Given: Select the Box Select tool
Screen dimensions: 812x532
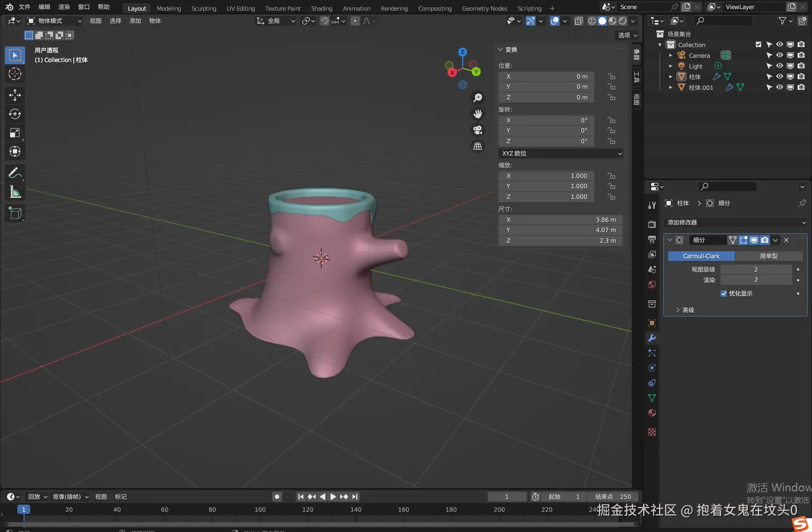Looking at the screenshot, I should click(x=15, y=55).
